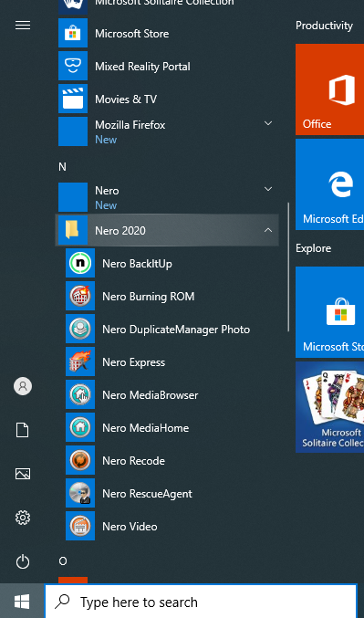Select the Nero Express label
Image resolution: width=364 pixels, height=618 pixels.
133,362
